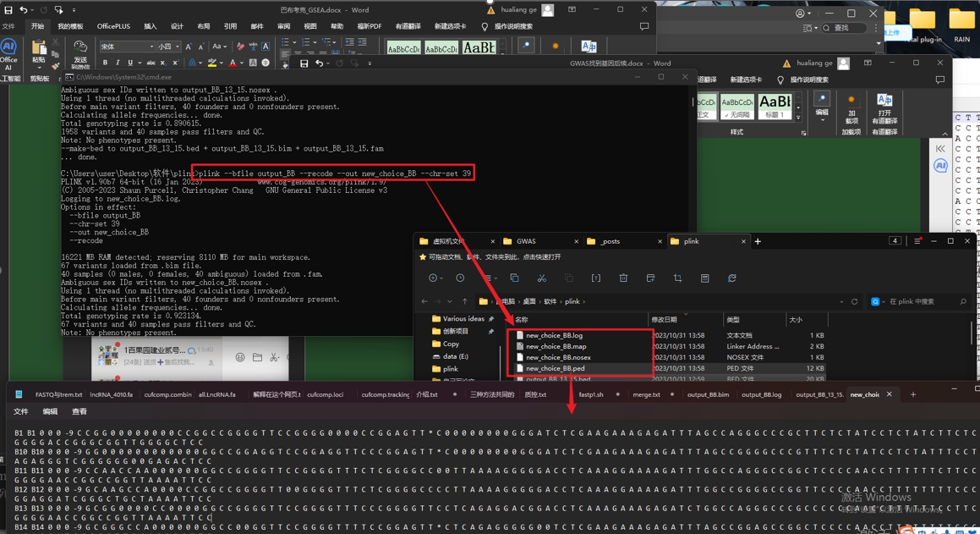Toggle bold formatting in Word ribbon
This screenshot has height=534, width=980.
(105, 63)
